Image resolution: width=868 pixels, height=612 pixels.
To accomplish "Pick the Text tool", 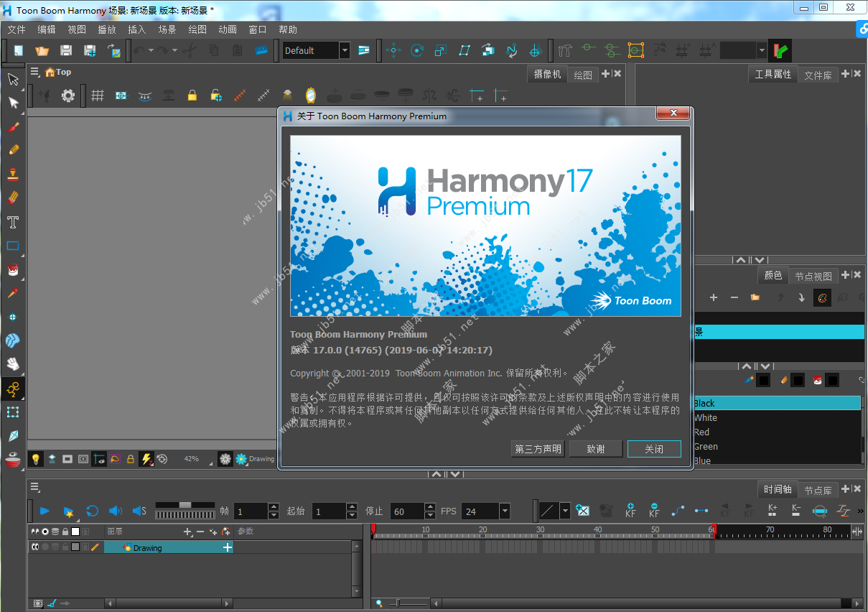I will pyautogui.click(x=13, y=222).
